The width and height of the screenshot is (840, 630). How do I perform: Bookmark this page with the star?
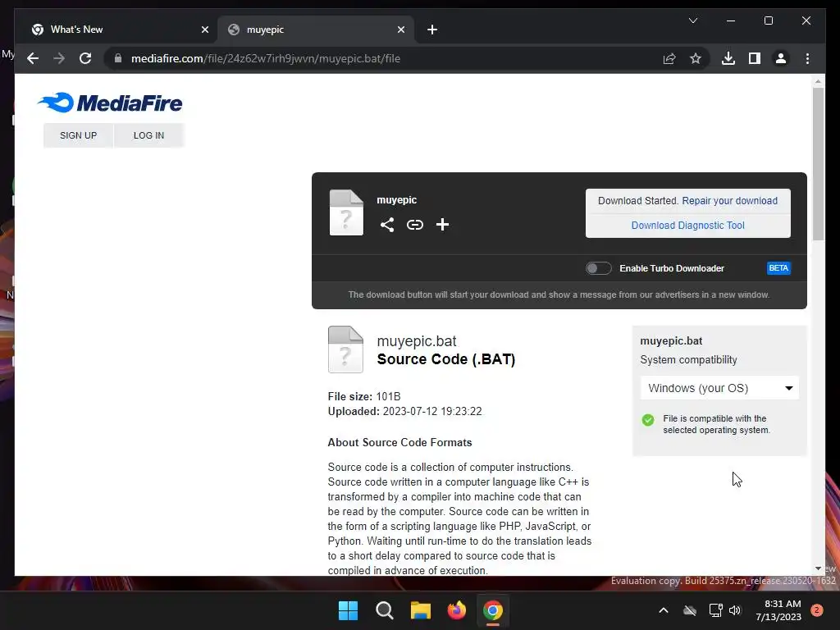[696, 58]
